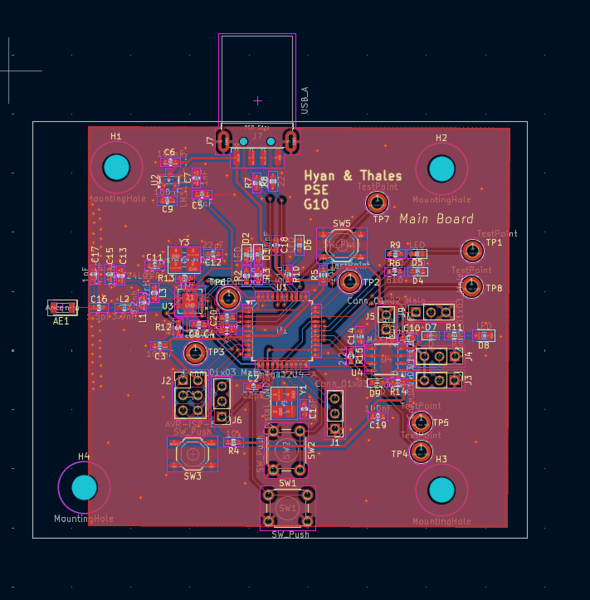Click test point TP4 pad
This screenshot has width=590, height=600.
pos(421,452)
